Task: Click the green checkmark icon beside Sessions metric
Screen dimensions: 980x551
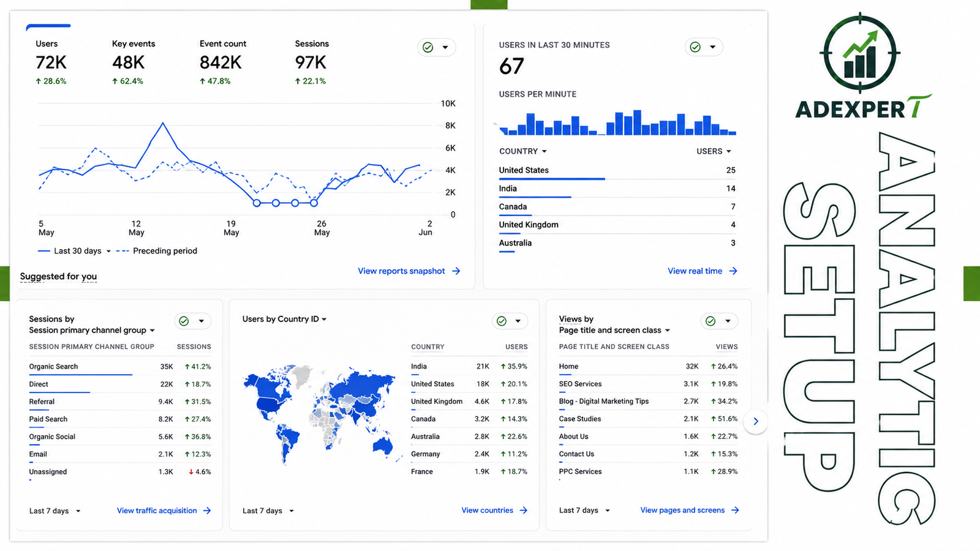Action: click(428, 47)
